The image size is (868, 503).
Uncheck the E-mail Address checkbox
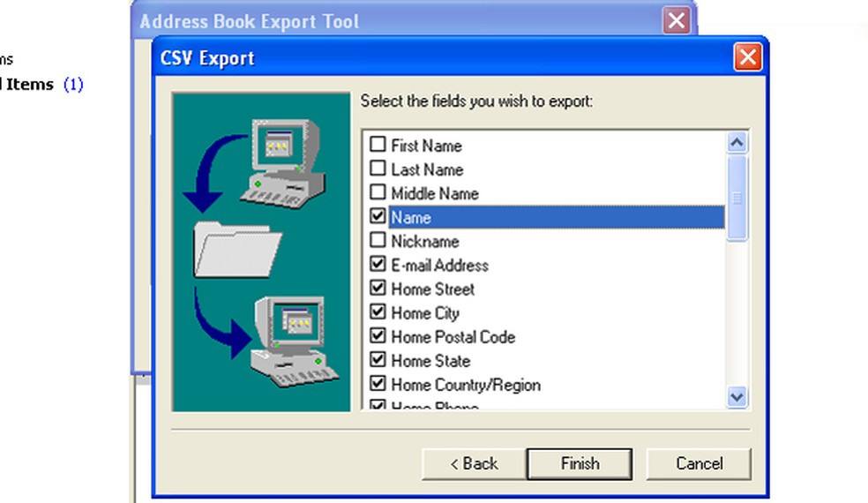[x=378, y=264]
